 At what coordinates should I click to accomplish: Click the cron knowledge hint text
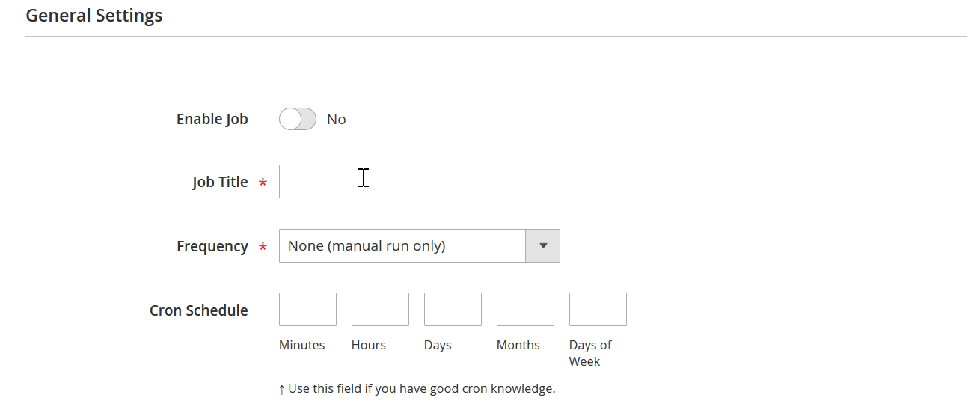point(417,389)
